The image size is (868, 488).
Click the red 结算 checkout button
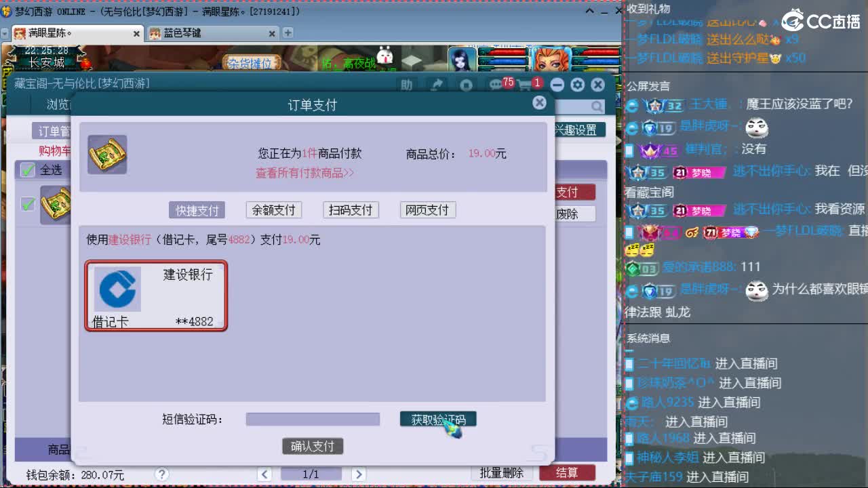tap(568, 473)
